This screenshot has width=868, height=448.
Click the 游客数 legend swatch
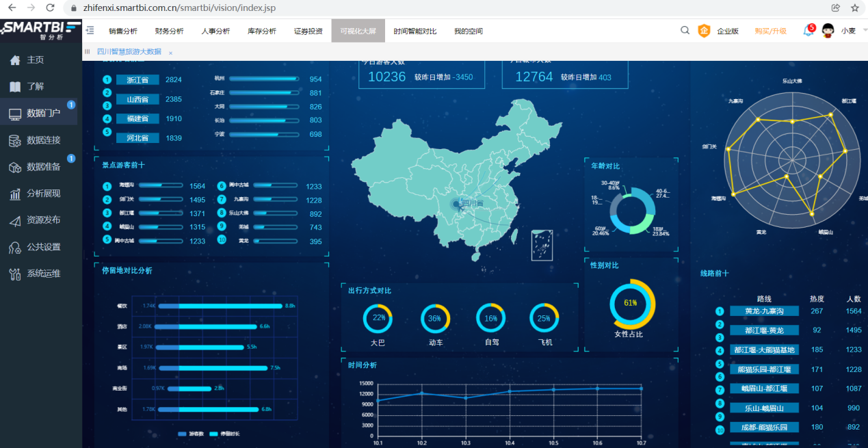tap(182, 434)
